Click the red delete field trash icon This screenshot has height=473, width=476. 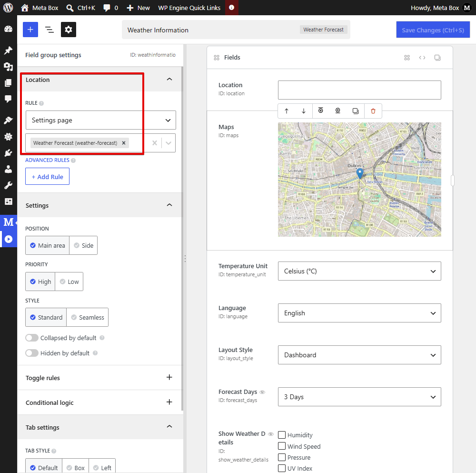coord(373,111)
